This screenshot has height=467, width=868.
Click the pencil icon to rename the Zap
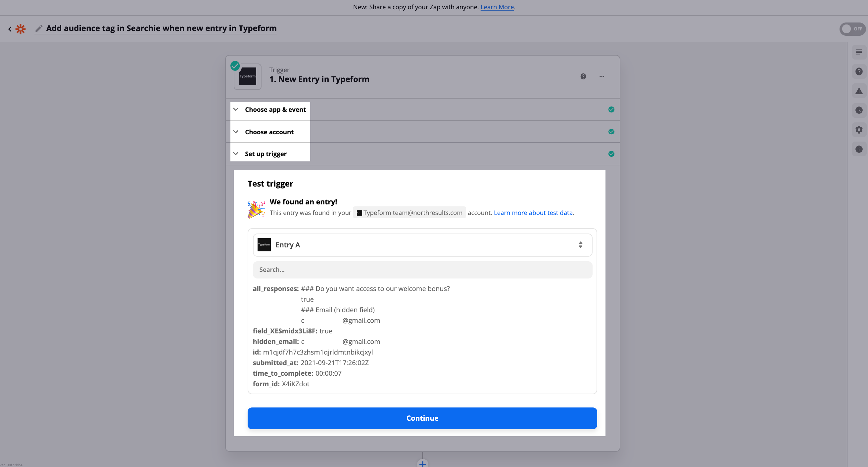(x=39, y=29)
